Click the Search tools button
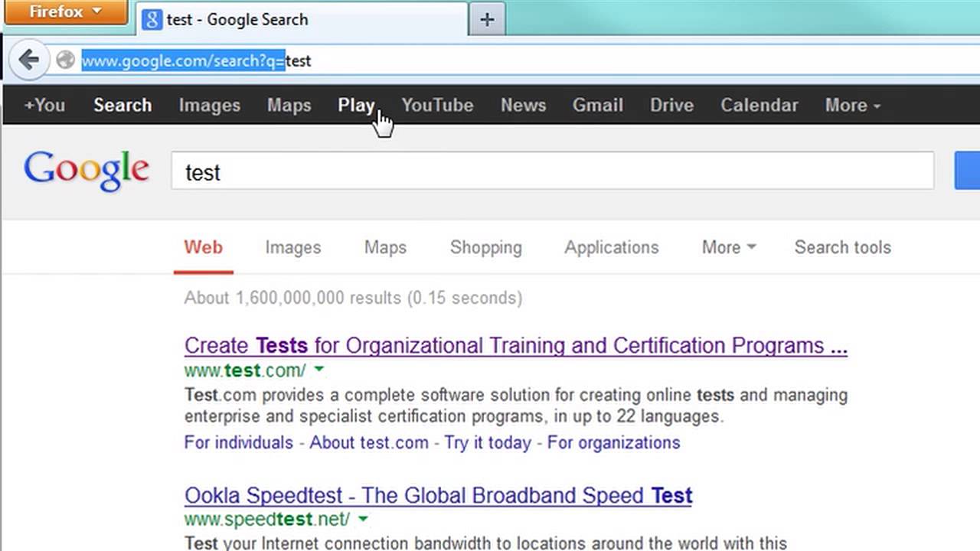 click(842, 247)
